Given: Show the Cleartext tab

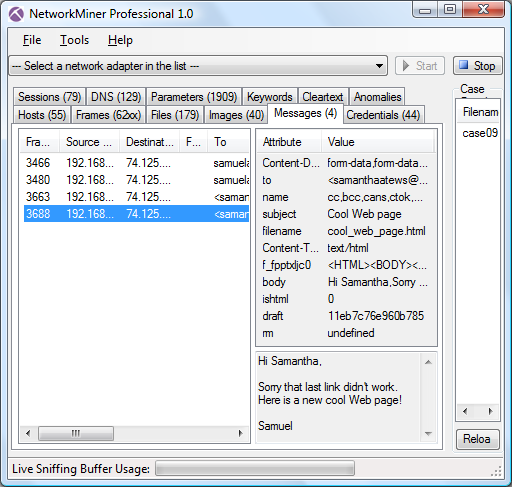Looking at the screenshot, I should pyautogui.click(x=323, y=97).
